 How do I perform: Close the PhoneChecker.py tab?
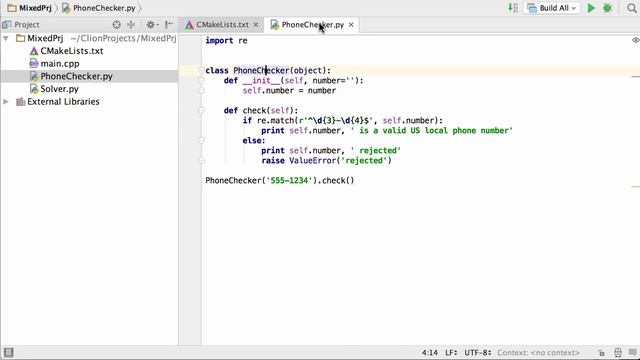(351, 25)
